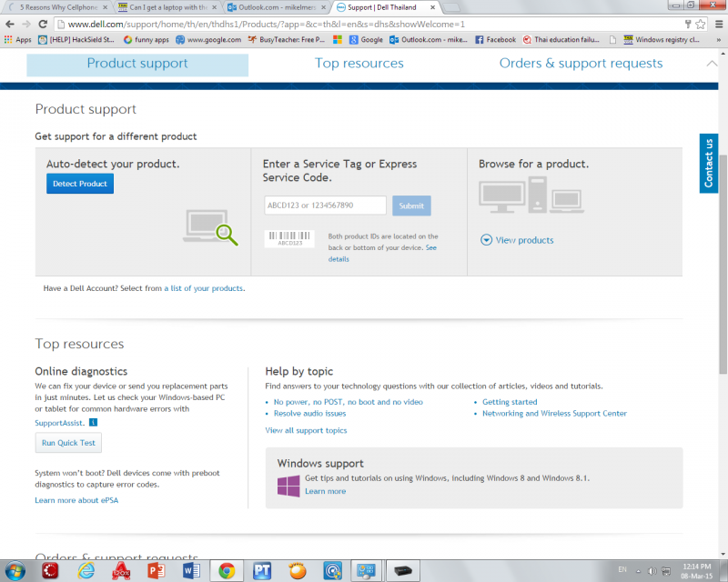The height and width of the screenshot is (582, 728).
Task: Click the Service Tag input field
Action: tap(325, 206)
